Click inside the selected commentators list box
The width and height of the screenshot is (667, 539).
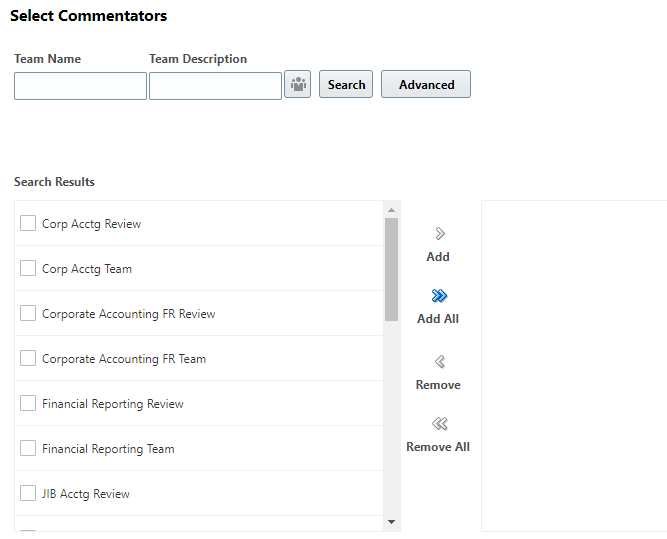(574, 366)
